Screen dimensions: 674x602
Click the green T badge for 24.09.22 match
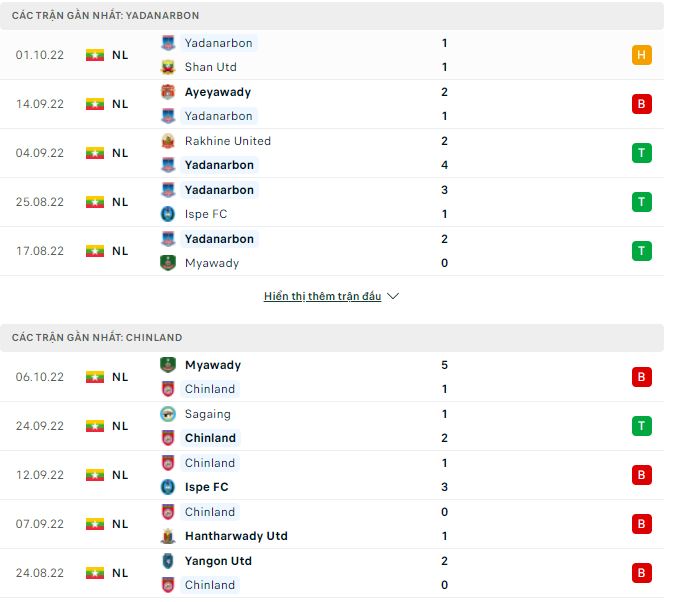(641, 426)
